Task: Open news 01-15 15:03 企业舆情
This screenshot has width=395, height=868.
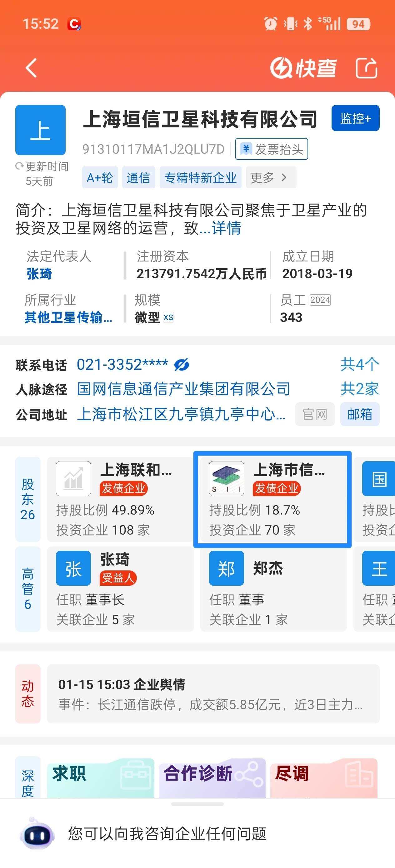Action: pos(213,694)
